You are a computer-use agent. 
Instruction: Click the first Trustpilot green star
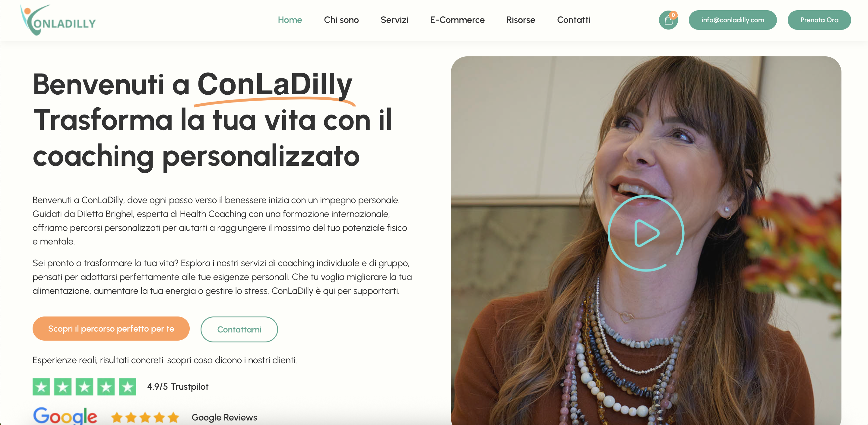41,387
